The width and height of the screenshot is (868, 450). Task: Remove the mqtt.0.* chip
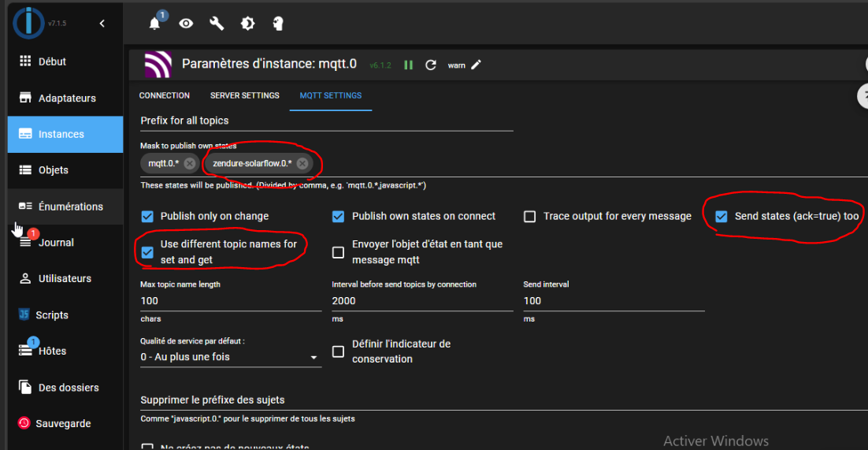189,163
